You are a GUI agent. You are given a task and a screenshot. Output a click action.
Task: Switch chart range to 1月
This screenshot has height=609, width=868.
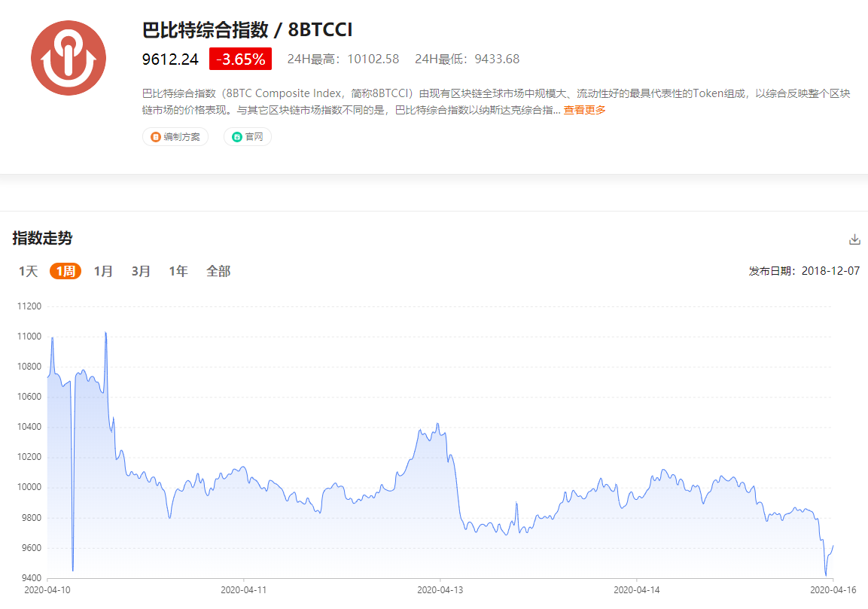coord(103,271)
